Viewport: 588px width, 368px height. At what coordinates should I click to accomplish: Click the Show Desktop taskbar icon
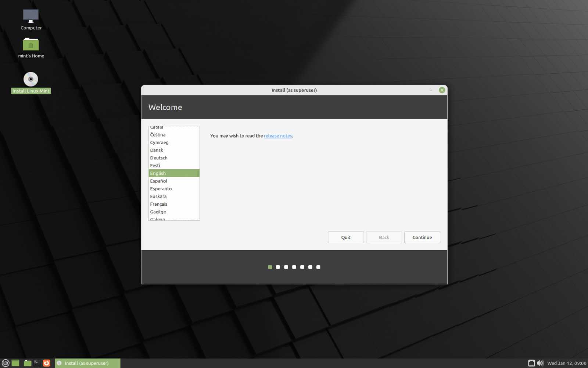coord(15,363)
